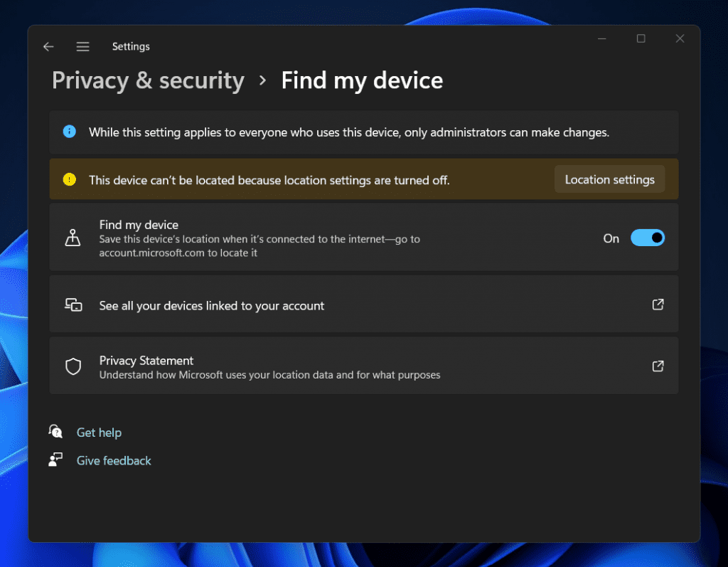The width and height of the screenshot is (728, 567).
Task: Click the Give feedback link
Action: tap(114, 460)
